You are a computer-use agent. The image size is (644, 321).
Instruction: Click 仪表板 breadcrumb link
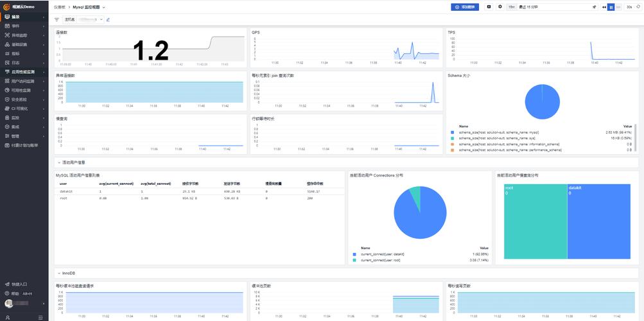click(59, 7)
